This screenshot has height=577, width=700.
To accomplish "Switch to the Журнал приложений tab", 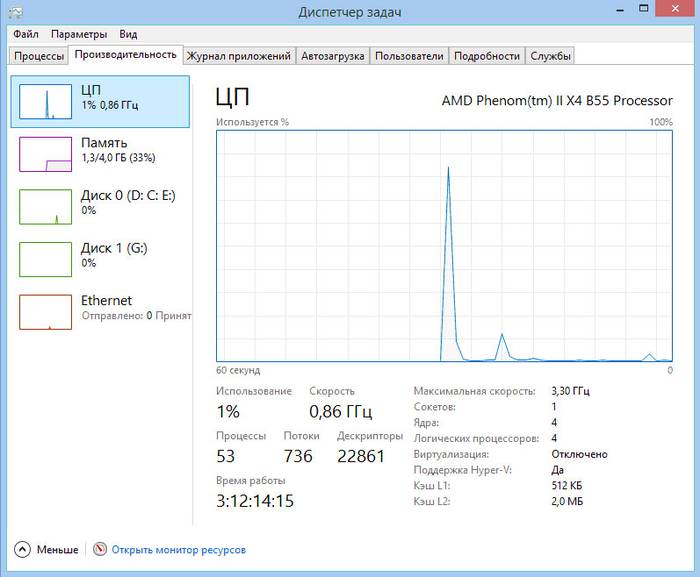I will click(x=239, y=56).
